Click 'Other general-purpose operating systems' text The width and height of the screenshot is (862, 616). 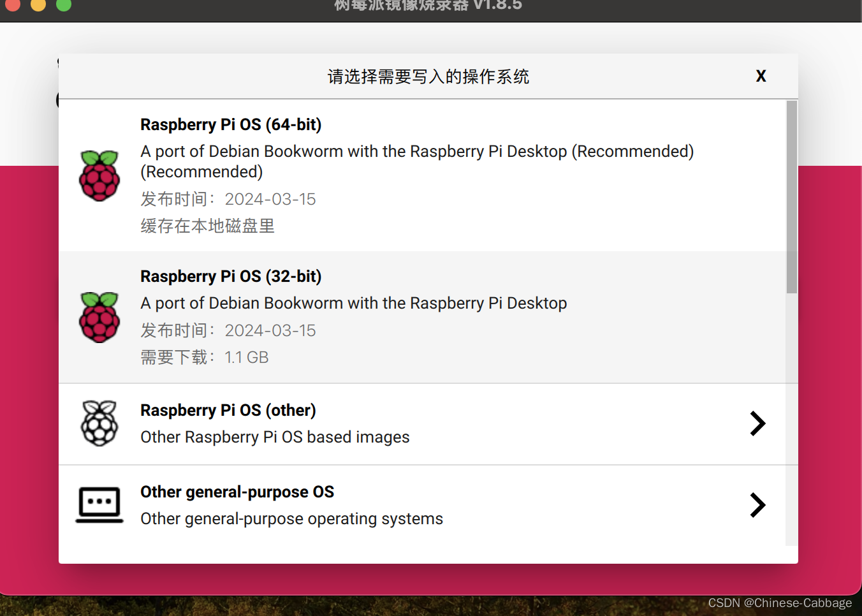point(291,518)
